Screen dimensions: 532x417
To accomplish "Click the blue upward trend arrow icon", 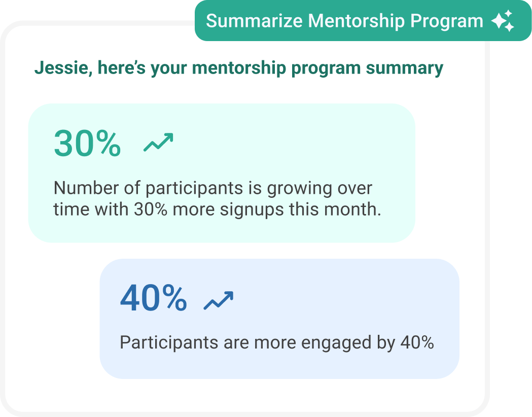I will 219,301.
